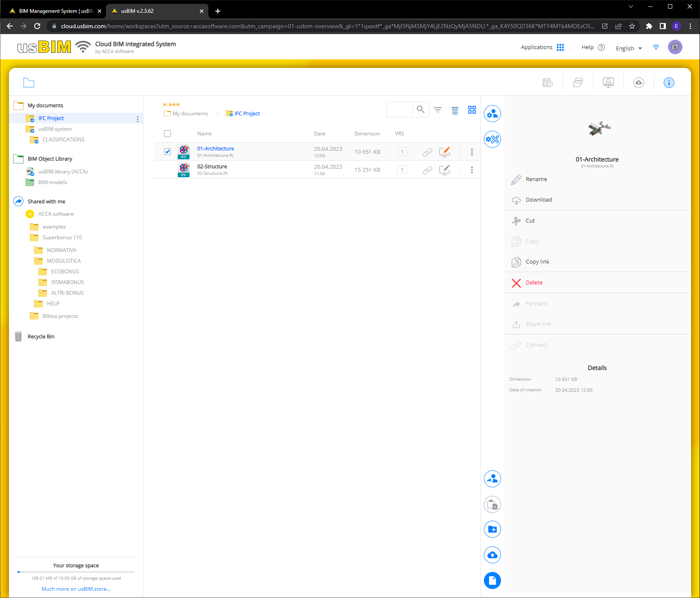This screenshot has width=700, height=598.
Task: Click the trash bin icon above the file list
Action: 455,110
